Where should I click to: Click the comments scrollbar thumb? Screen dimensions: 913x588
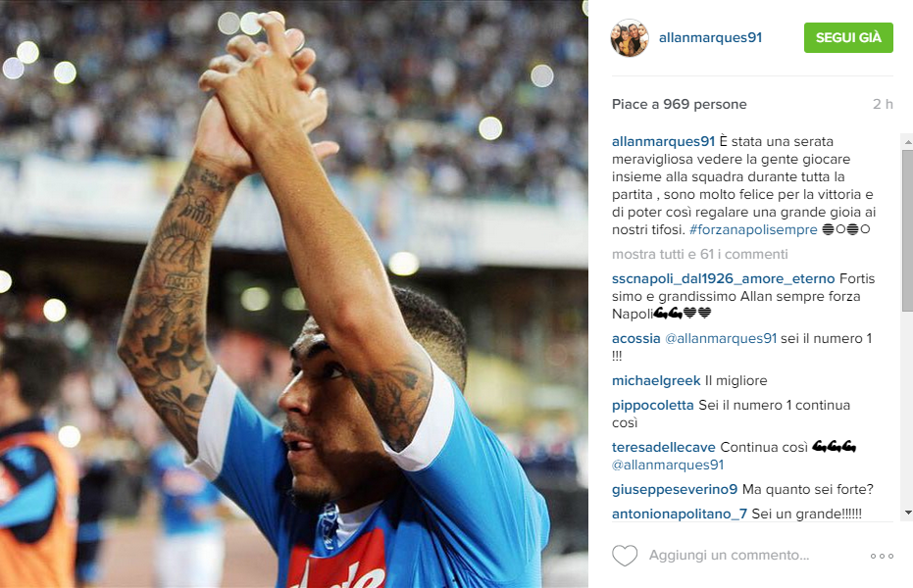pos(908,230)
